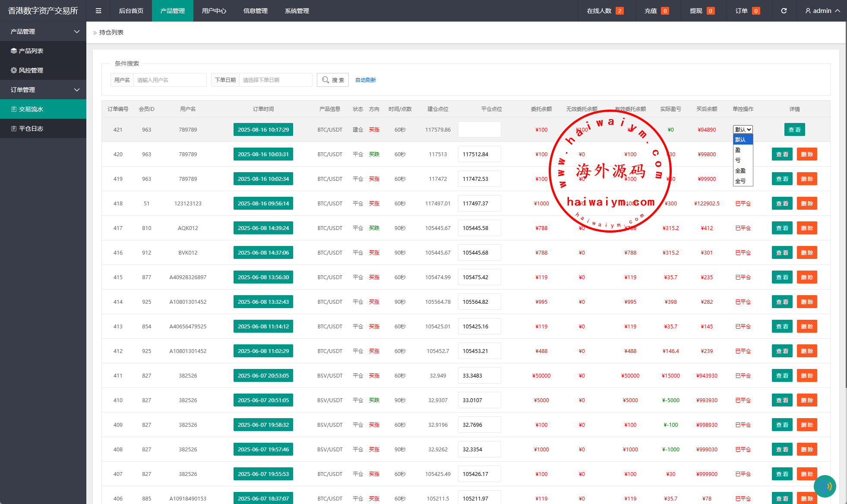Open 系统管理 top menu

pos(297,11)
